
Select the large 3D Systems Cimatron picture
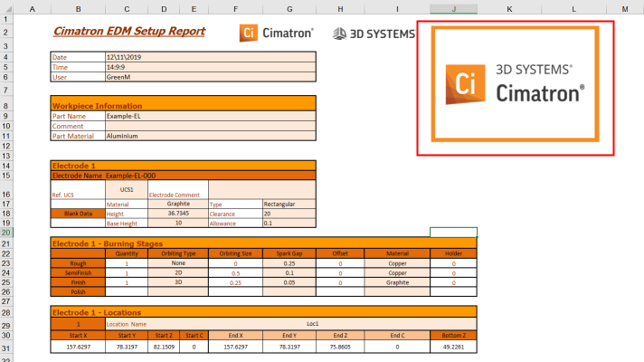[x=515, y=84]
